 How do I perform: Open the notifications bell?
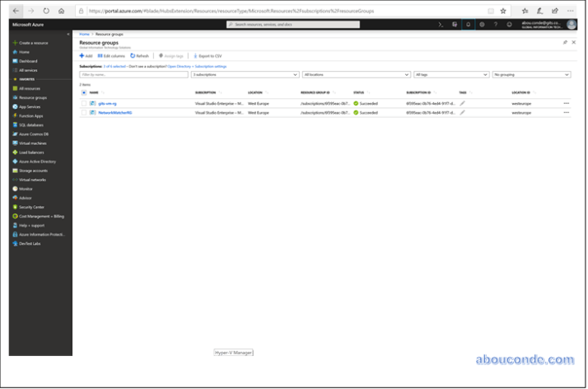click(x=468, y=25)
